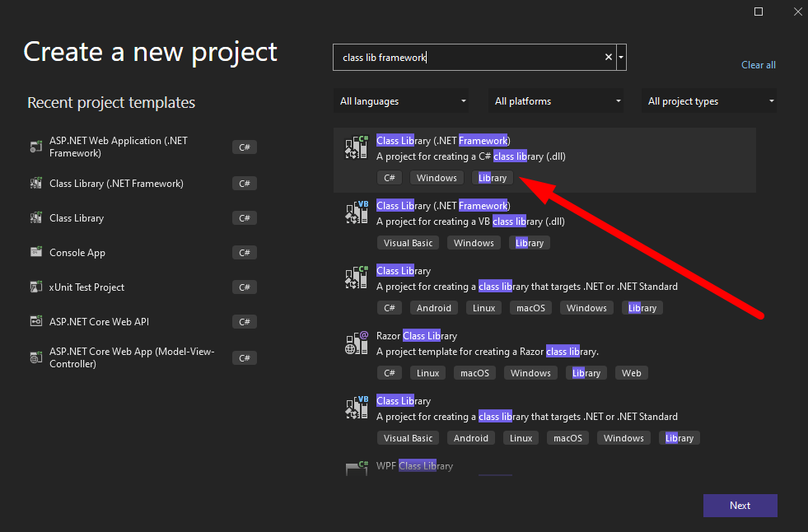Image resolution: width=808 pixels, height=532 pixels.
Task: Click the Razor Class Library template icon
Action: [x=356, y=343]
